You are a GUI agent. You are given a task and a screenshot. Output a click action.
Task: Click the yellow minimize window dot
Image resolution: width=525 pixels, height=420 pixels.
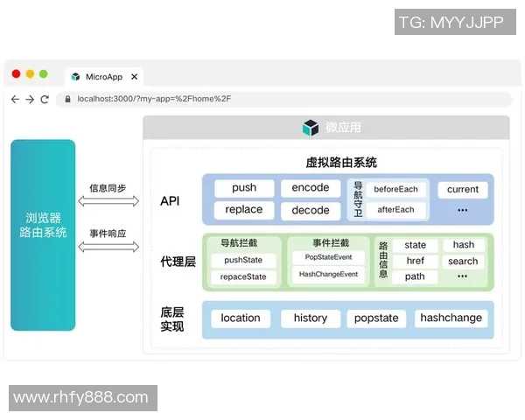point(30,73)
